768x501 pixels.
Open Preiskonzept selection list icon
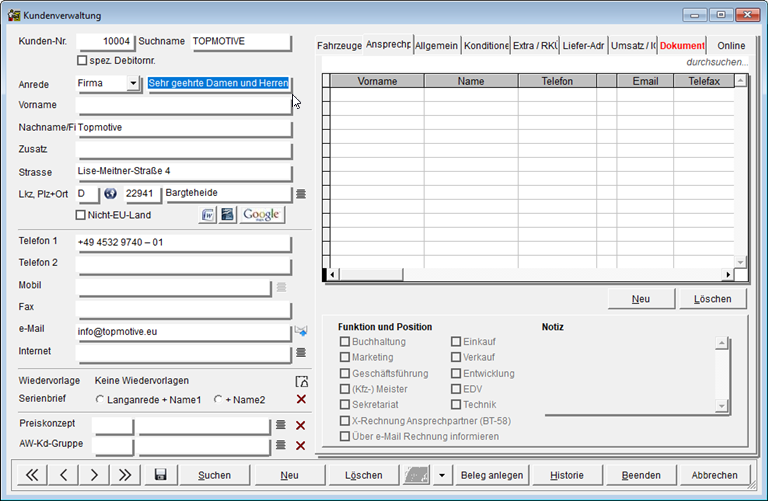click(281, 425)
